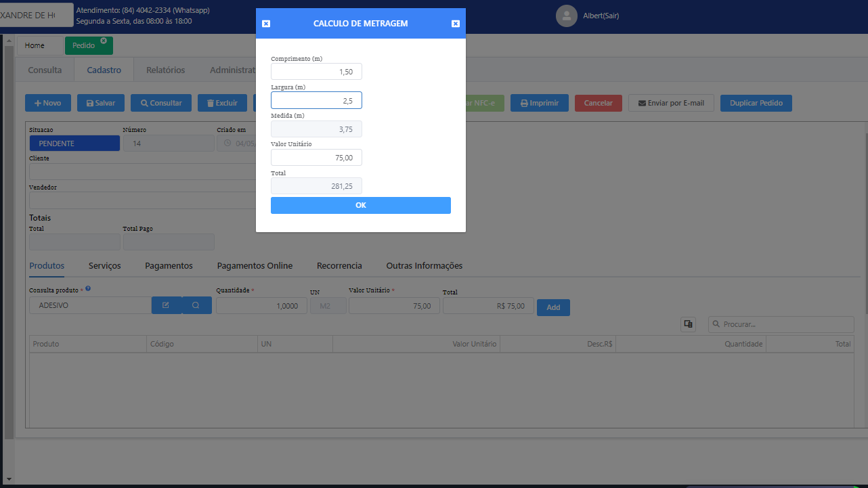Click the user avatar icon beside Albert

pyautogui.click(x=566, y=16)
